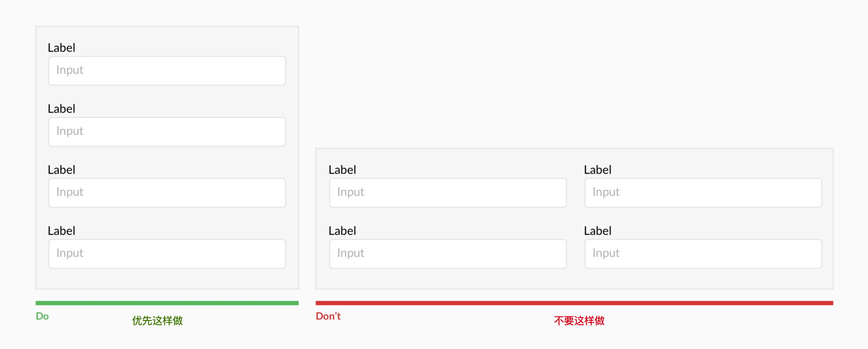This screenshot has height=349, width=868.
Task: Click the third Label in the single-column form
Action: pos(62,170)
